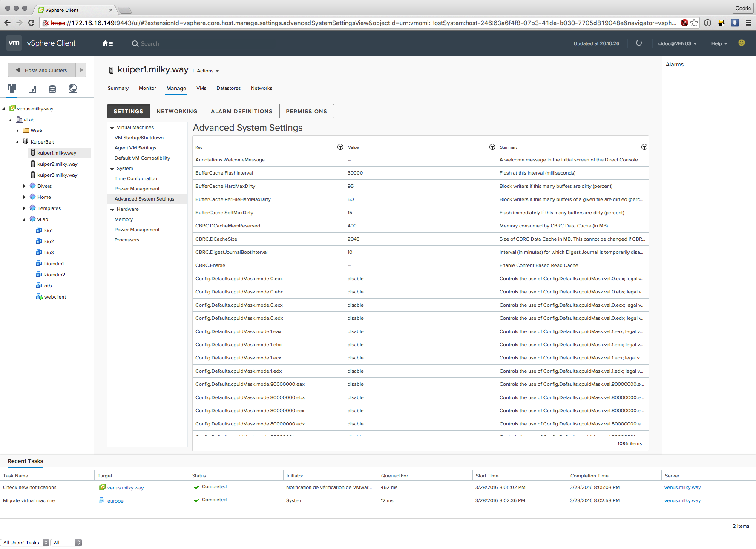Image resolution: width=756 pixels, height=549 pixels.
Task: Open the Help dropdown menu
Action: pyautogui.click(x=719, y=43)
